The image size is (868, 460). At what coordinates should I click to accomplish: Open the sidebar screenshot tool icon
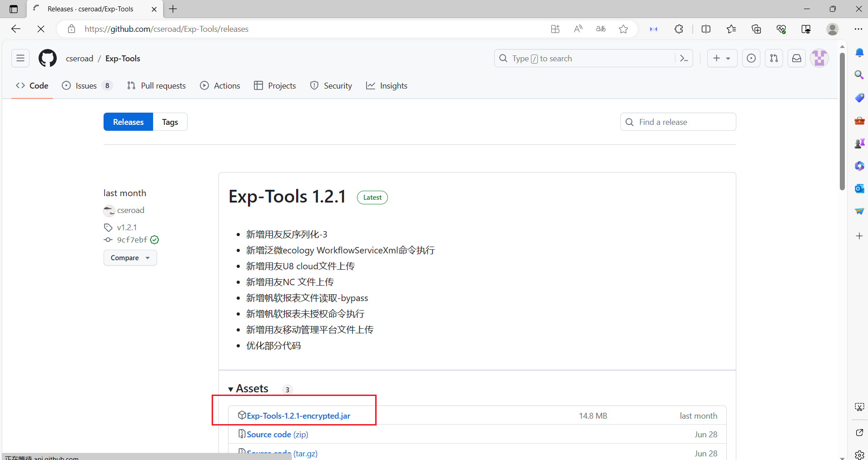[x=859, y=407]
